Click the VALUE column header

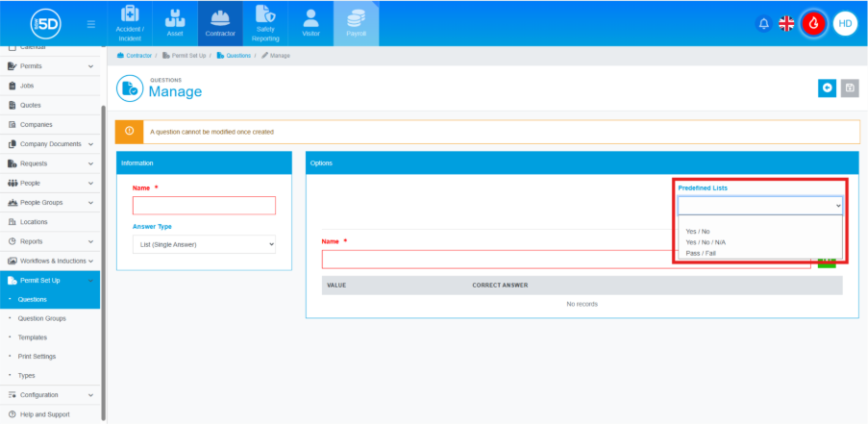[336, 286]
